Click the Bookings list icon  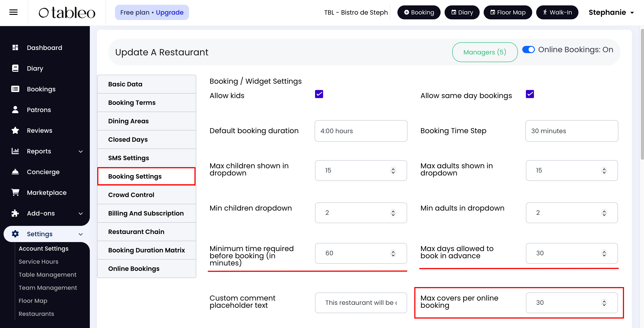coord(15,89)
